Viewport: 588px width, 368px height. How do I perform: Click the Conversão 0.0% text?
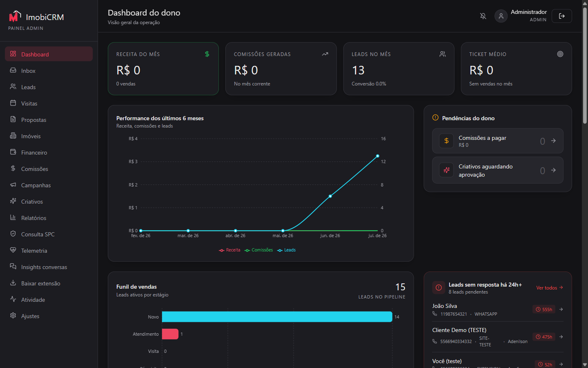click(369, 84)
